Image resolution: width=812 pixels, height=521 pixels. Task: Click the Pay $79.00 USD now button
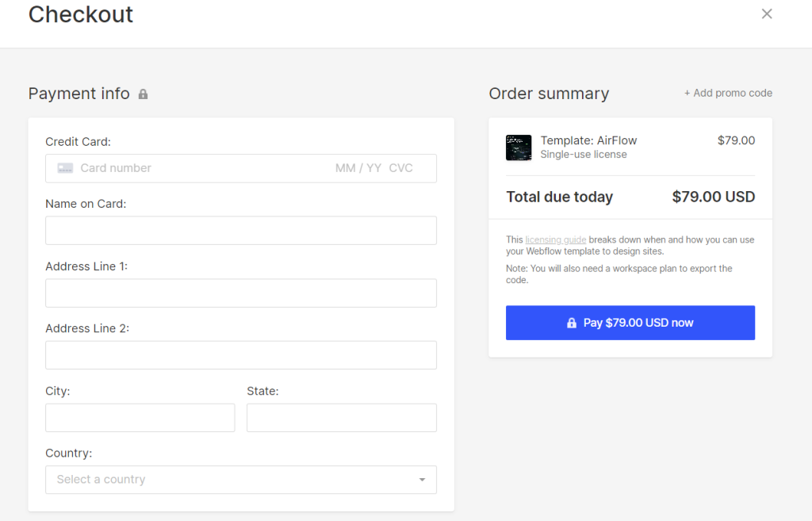[x=630, y=323]
